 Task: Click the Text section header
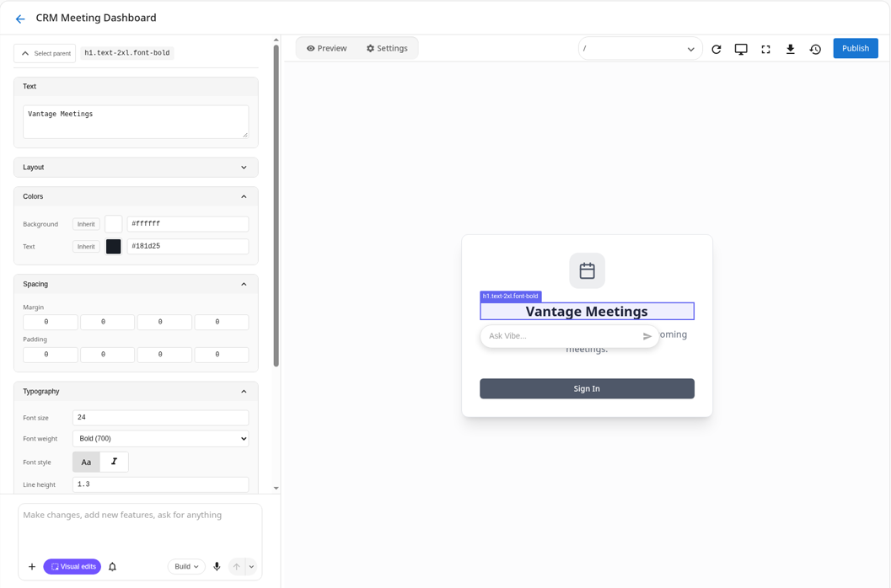pyautogui.click(x=136, y=87)
